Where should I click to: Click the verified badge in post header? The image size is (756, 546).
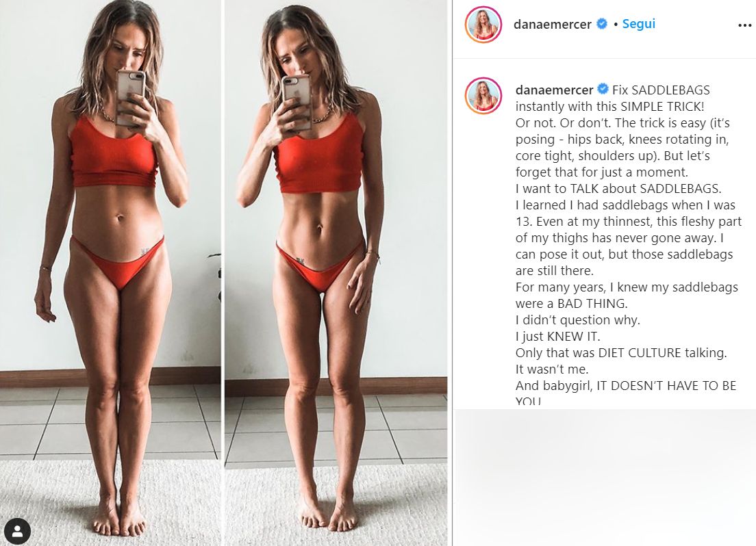pyautogui.click(x=602, y=24)
